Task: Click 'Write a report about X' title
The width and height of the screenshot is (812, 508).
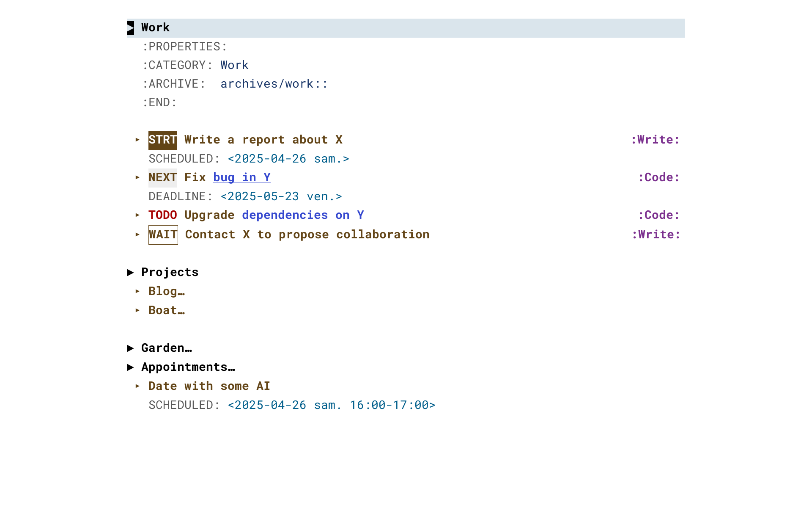Action: (263, 140)
